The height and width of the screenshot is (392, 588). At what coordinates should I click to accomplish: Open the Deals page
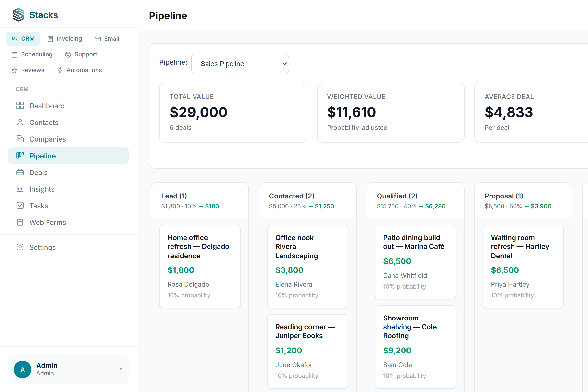click(x=68, y=172)
